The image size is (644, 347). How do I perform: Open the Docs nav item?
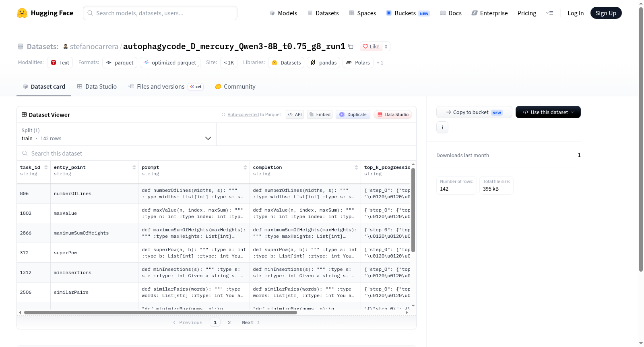pos(451,13)
